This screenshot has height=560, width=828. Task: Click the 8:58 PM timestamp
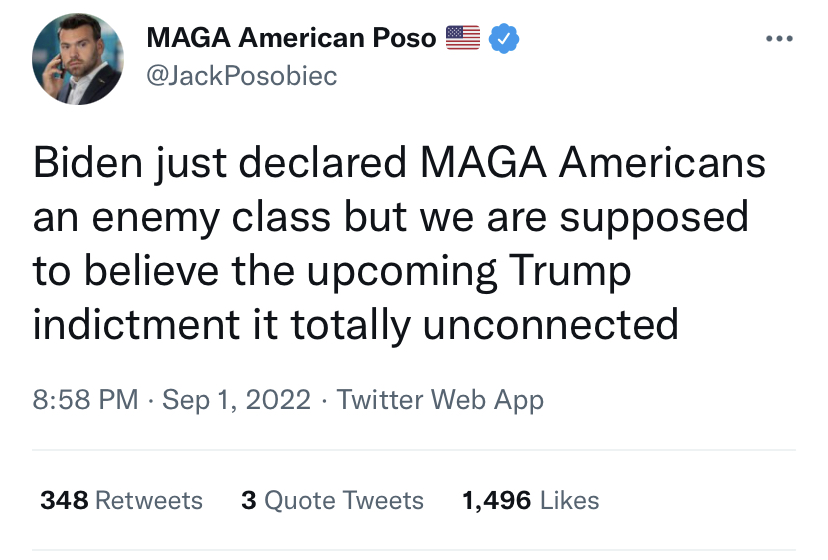pos(85,401)
